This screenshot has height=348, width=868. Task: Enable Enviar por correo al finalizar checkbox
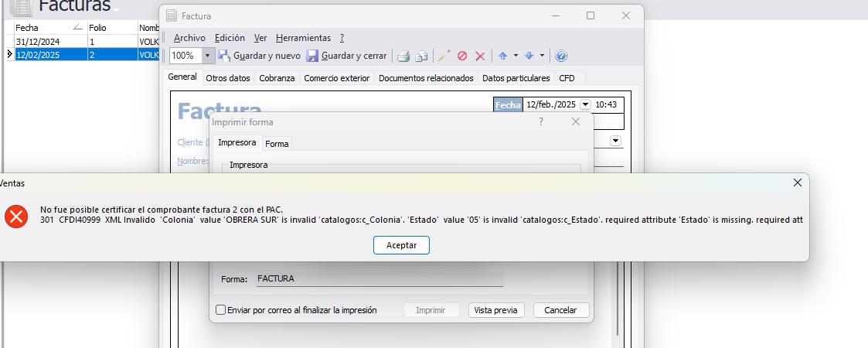221,310
